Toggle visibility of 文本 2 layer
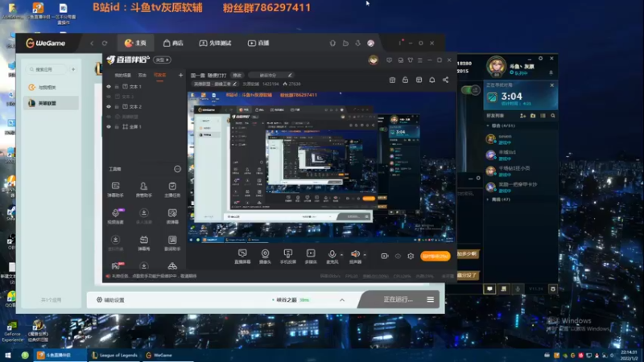The height and width of the screenshot is (362, 644). click(109, 107)
